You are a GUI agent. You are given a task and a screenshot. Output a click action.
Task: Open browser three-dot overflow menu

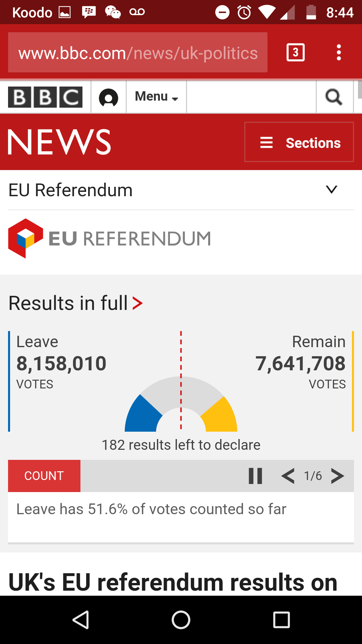click(x=339, y=53)
